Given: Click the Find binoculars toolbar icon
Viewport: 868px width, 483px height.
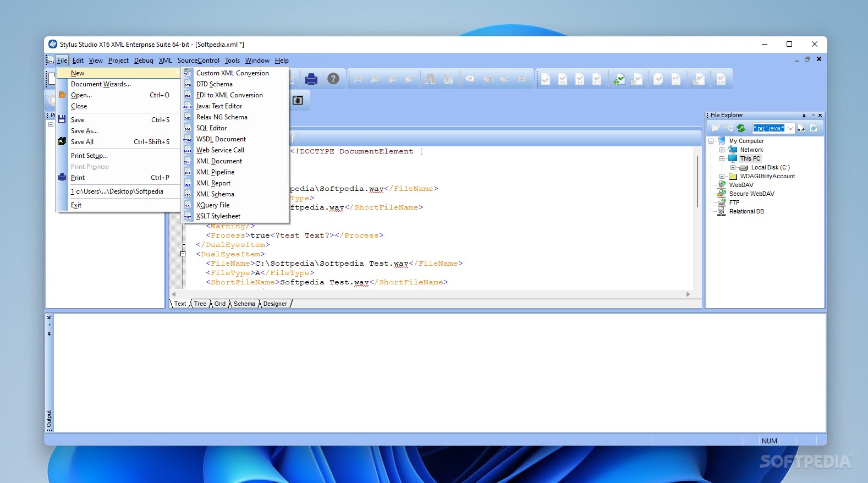Looking at the screenshot, I should point(430,79).
